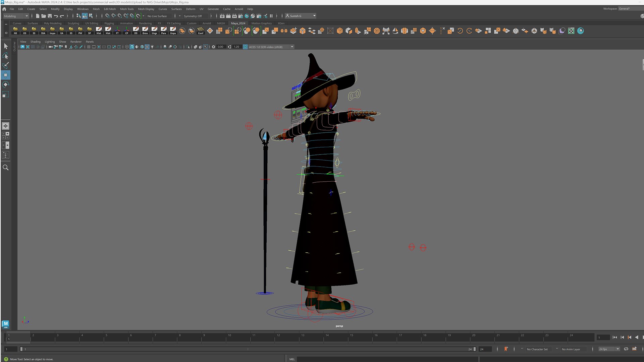Undo the last action with the undo arrow
The image size is (644, 362).
(56, 16)
